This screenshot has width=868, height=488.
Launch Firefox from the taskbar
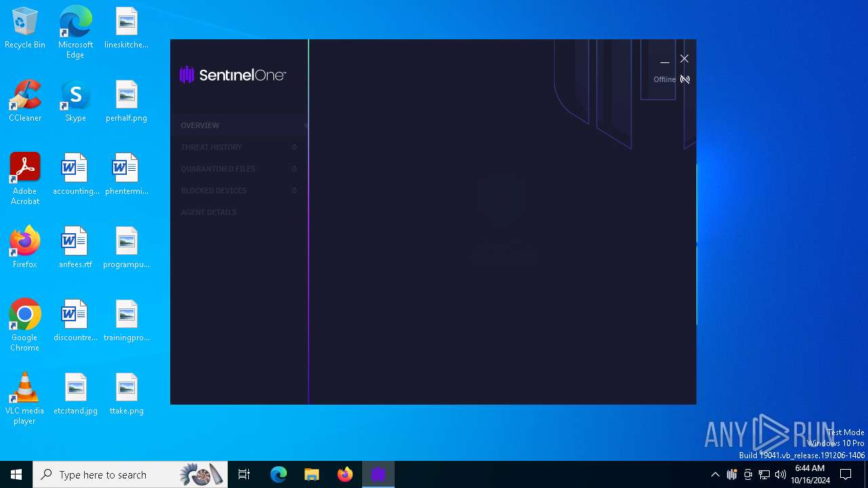click(x=345, y=474)
